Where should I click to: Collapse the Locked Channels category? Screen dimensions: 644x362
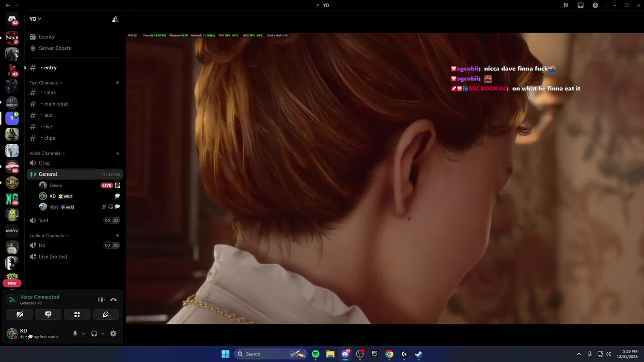point(49,236)
